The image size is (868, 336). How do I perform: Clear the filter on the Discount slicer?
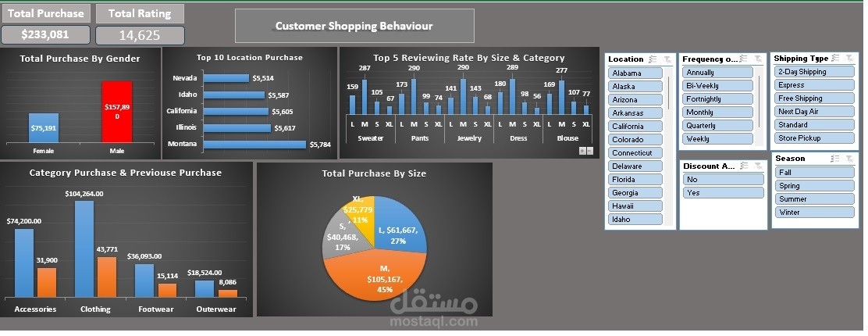click(759, 166)
